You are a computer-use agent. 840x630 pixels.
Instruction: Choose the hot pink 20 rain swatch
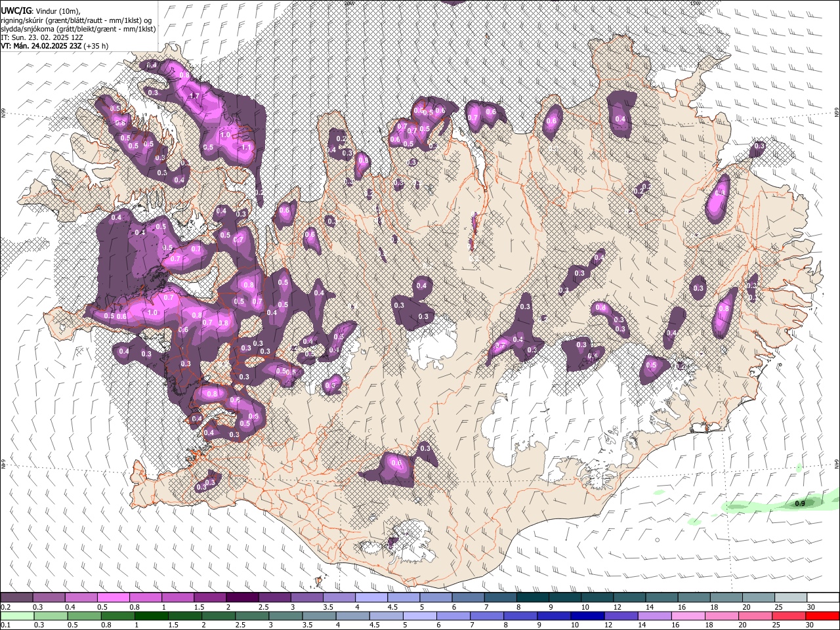pyautogui.click(x=755, y=616)
